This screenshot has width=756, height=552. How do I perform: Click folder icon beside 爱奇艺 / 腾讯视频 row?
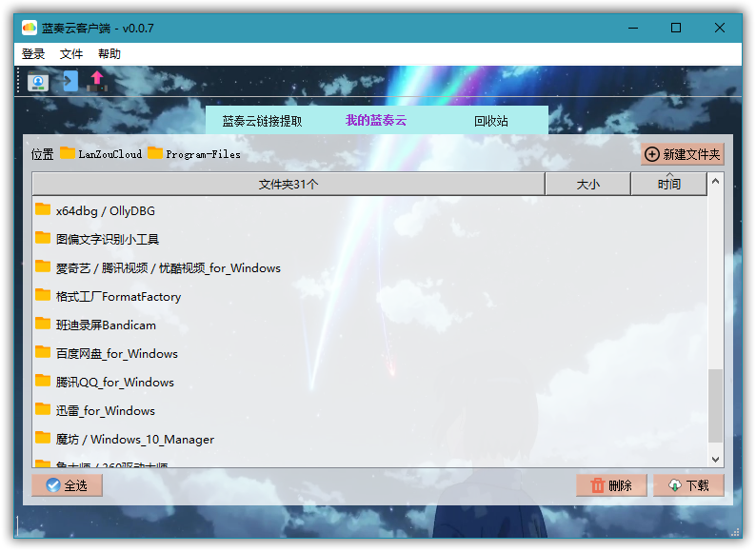43,266
